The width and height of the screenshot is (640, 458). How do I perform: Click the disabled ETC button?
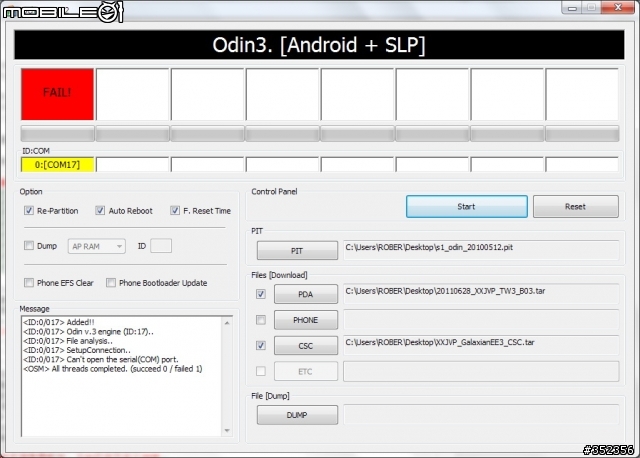[306, 371]
